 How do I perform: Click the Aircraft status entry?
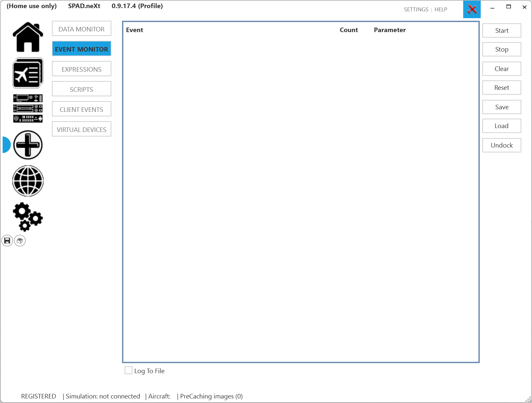[x=159, y=396]
